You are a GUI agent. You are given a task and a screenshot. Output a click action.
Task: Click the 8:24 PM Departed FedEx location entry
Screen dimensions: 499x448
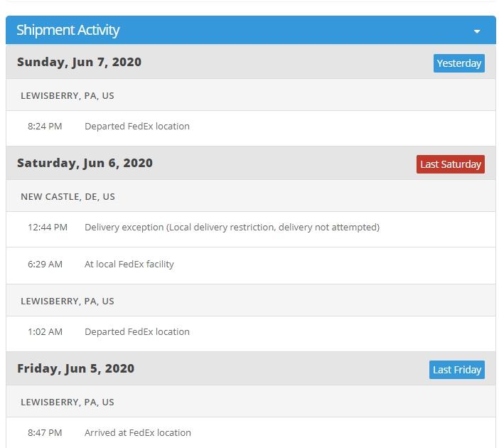(x=137, y=127)
